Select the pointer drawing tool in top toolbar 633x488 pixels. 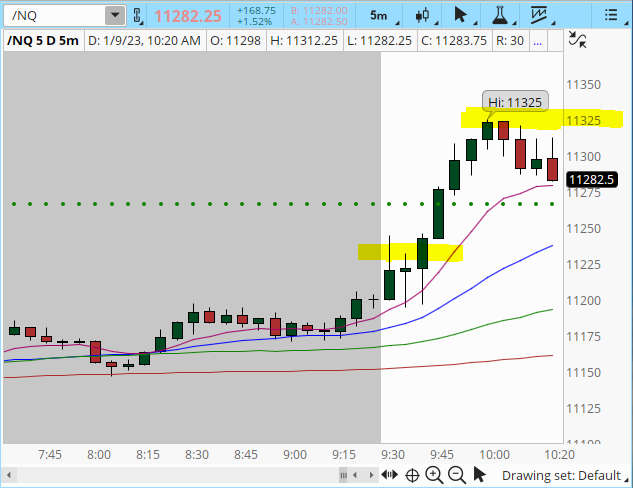tap(460, 15)
